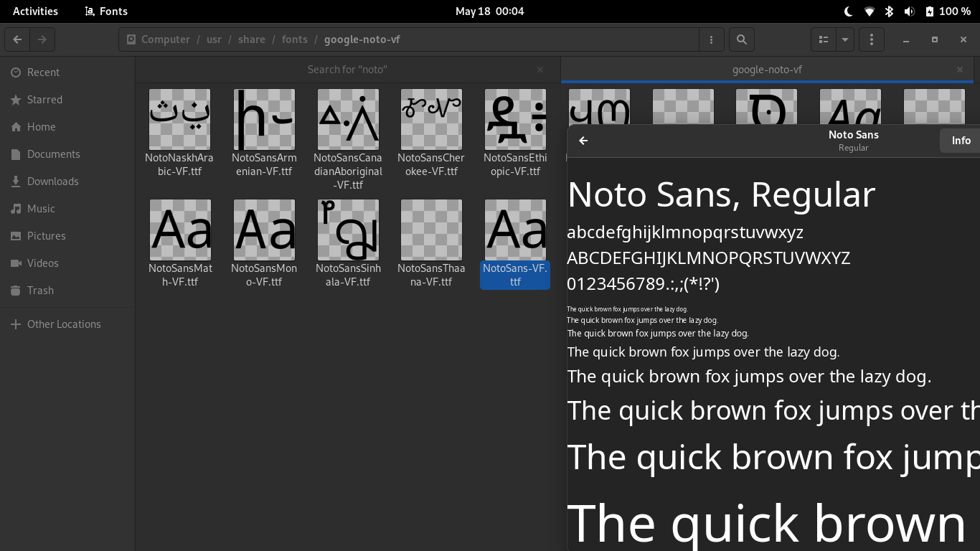980x551 pixels.
Task: Expand the view options dropdown arrow
Action: [x=845, y=39]
